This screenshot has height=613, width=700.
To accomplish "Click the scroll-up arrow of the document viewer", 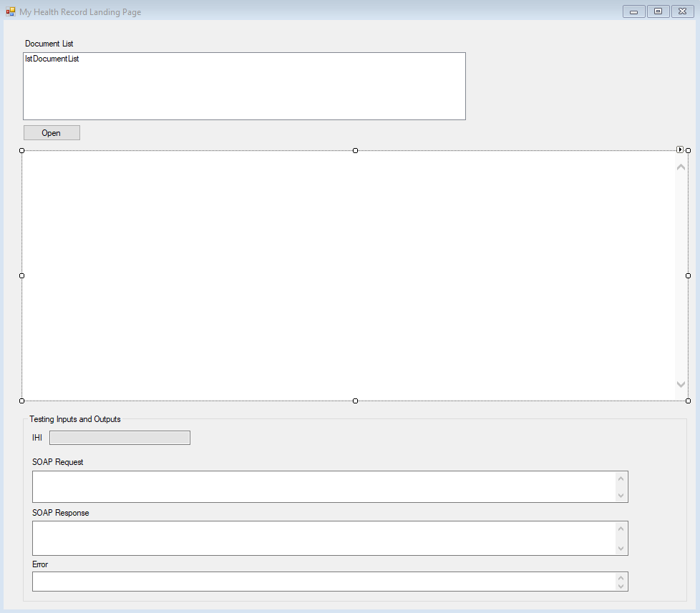I will pyautogui.click(x=680, y=165).
